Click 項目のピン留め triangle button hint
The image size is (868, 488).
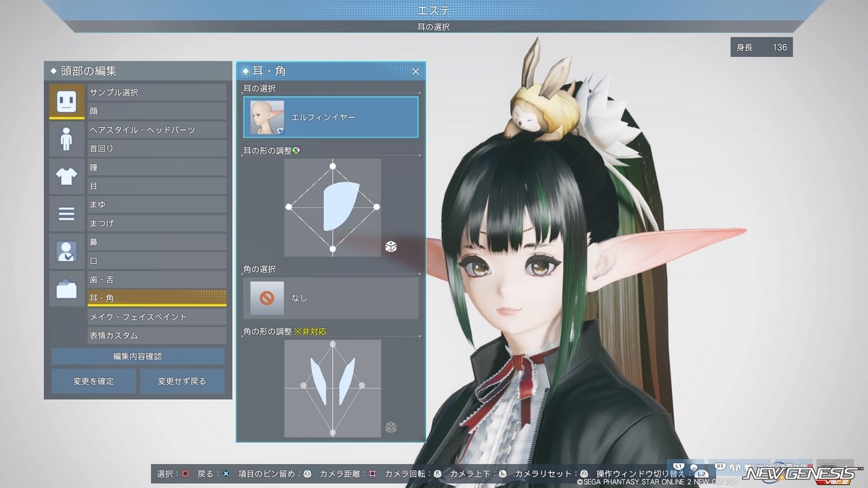point(307,474)
